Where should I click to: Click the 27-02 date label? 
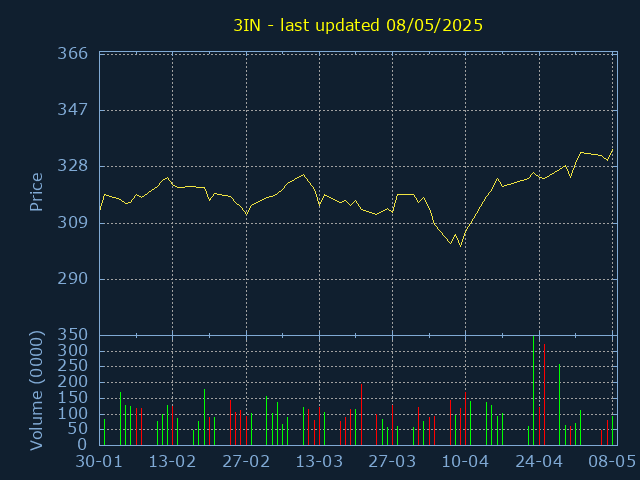pos(246,462)
